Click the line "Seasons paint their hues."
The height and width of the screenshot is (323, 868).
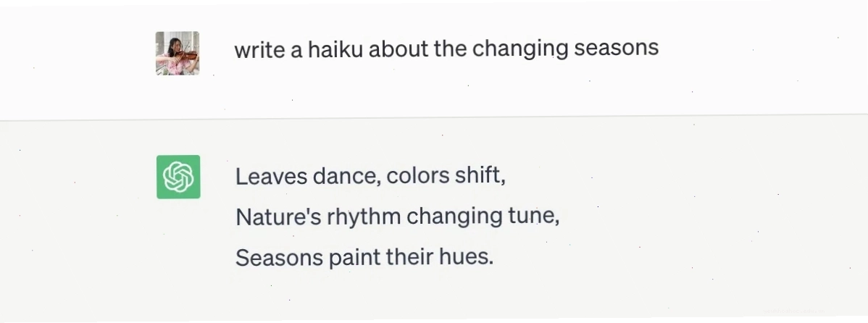tap(364, 258)
